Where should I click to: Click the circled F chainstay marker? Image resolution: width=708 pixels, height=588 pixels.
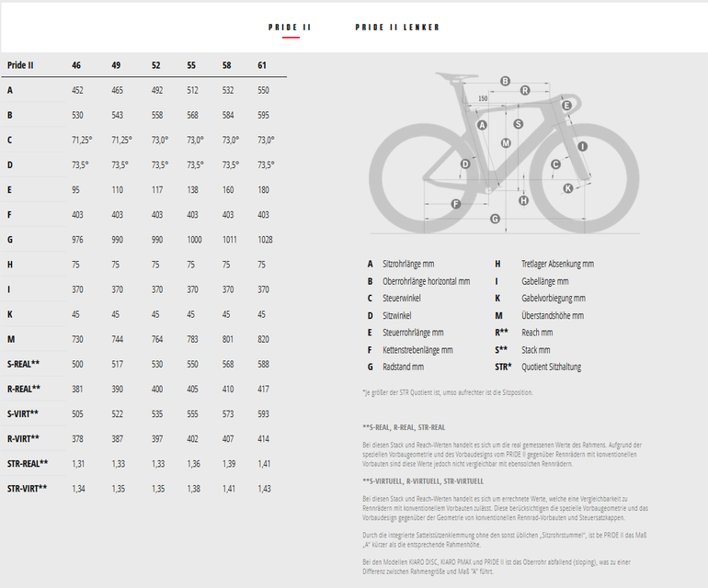[x=456, y=204]
